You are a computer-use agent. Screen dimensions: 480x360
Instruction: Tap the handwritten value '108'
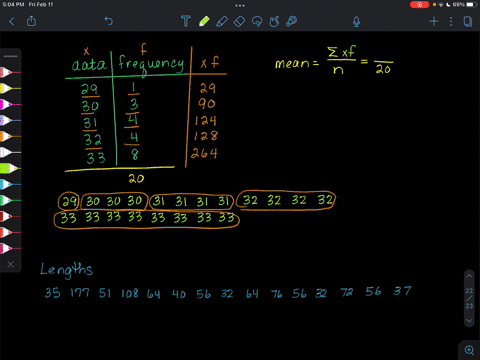(x=130, y=293)
